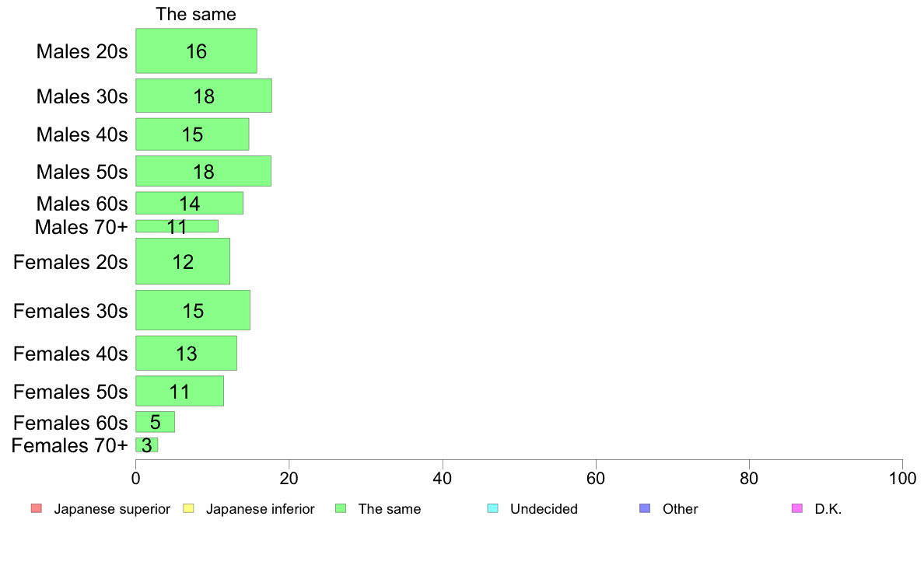The height and width of the screenshot is (572, 924).
Task: Select the Males 60s bar showing 14
Action: coord(190,204)
